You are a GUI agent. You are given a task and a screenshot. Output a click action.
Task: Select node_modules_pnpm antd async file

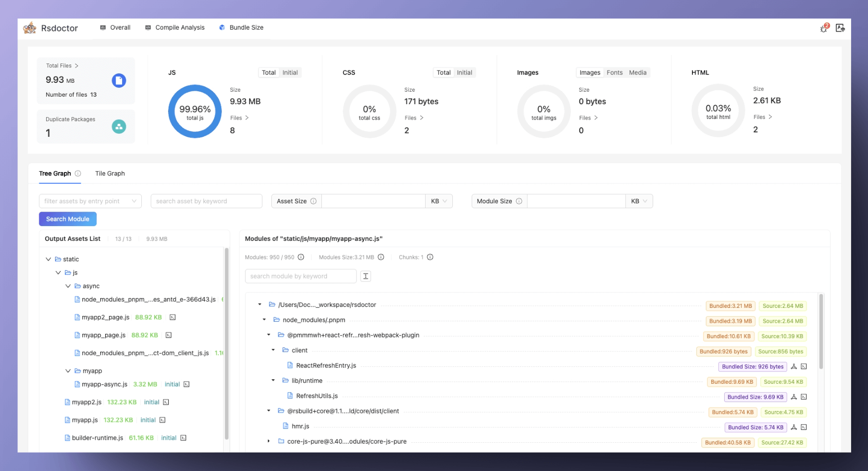click(x=145, y=299)
